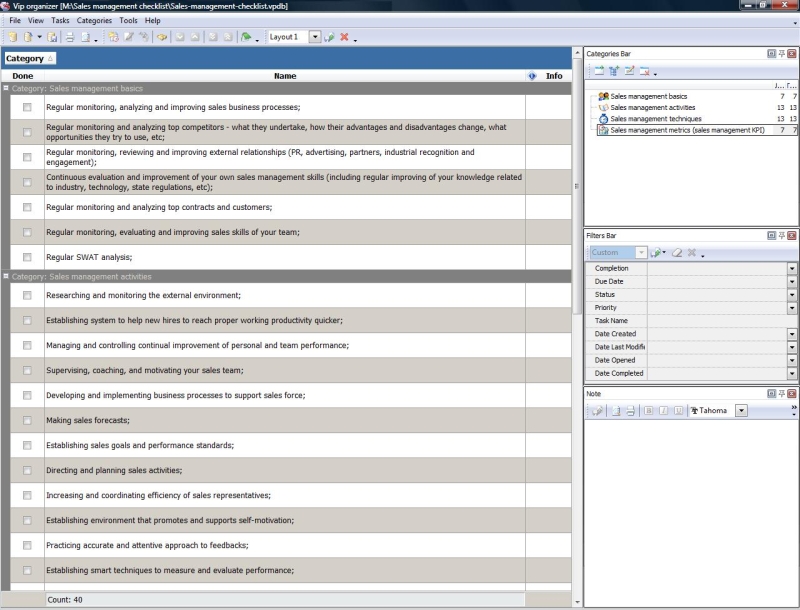800x610 pixels.
Task: Tick checkbox for 'Directing and planning sales activities'
Action: tap(27, 470)
